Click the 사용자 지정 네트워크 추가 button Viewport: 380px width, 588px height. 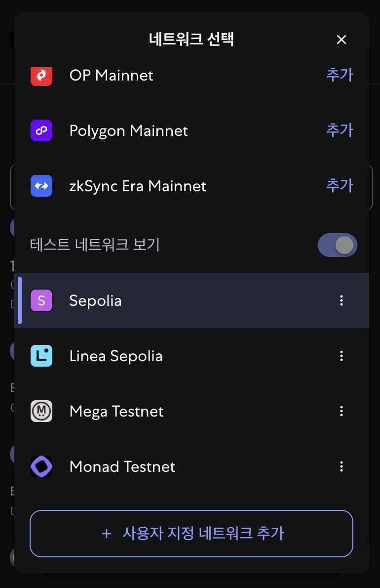[x=191, y=534]
